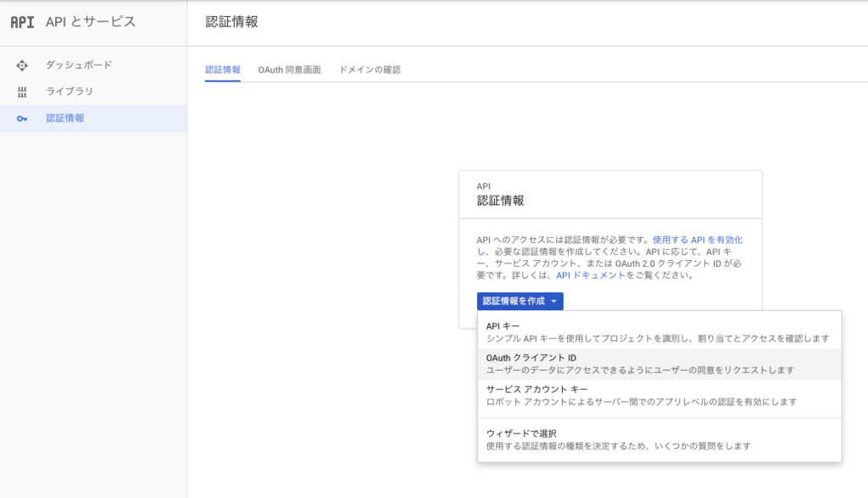Click the ライブラリ library icon
The width and height of the screenshot is (868, 498).
click(22, 91)
